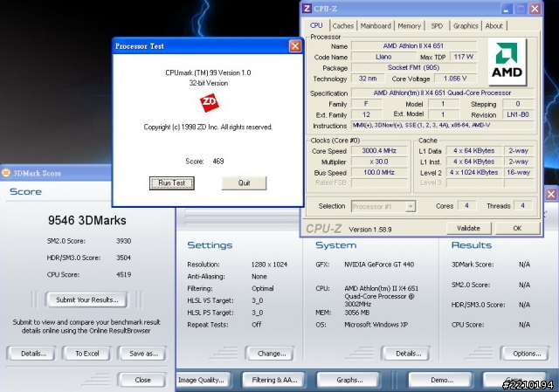This screenshot has height=392, width=559.
Task: Confirm with OK in CPU-Z
Action: (x=517, y=228)
